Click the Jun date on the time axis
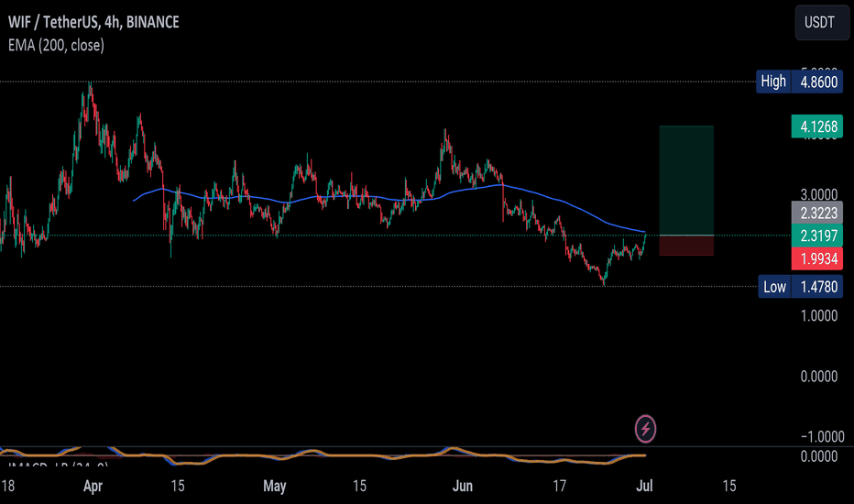This screenshot has width=854, height=504. click(x=463, y=486)
